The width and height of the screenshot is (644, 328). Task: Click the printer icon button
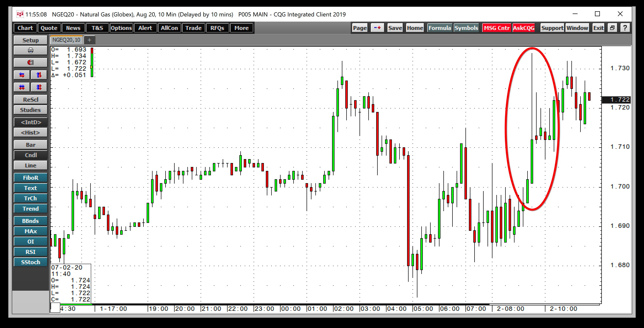pyautogui.click(x=30, y=51)
